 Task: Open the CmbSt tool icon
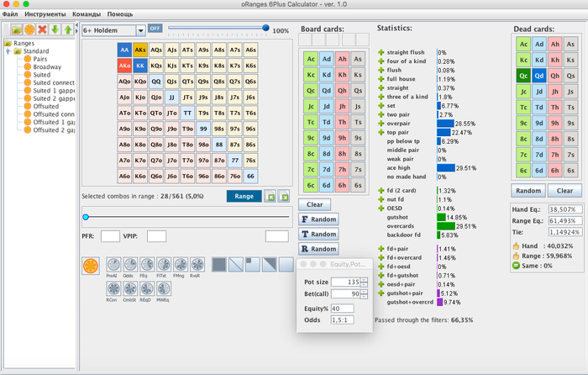click(x=130, y=288)
